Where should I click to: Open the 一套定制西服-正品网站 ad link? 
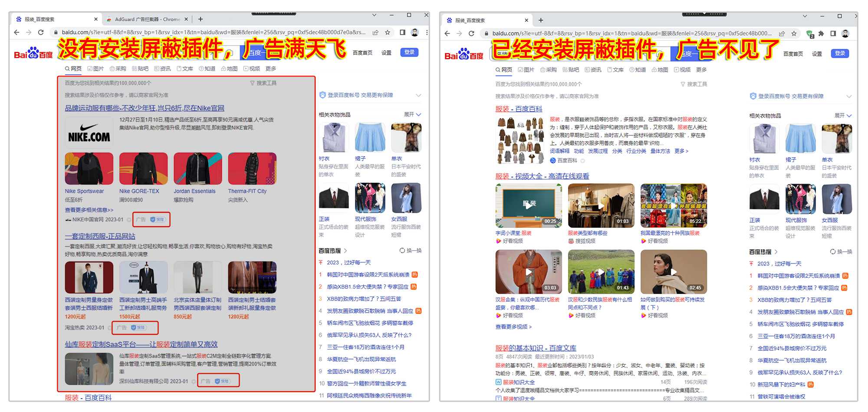pos(100,236)
